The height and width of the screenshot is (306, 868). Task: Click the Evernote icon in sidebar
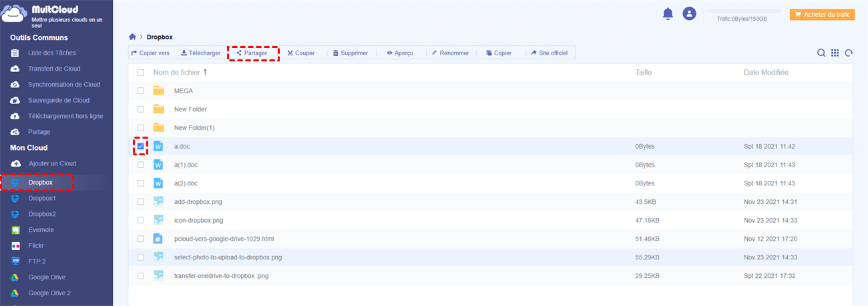pyautogui.click(x=15, y=230)
